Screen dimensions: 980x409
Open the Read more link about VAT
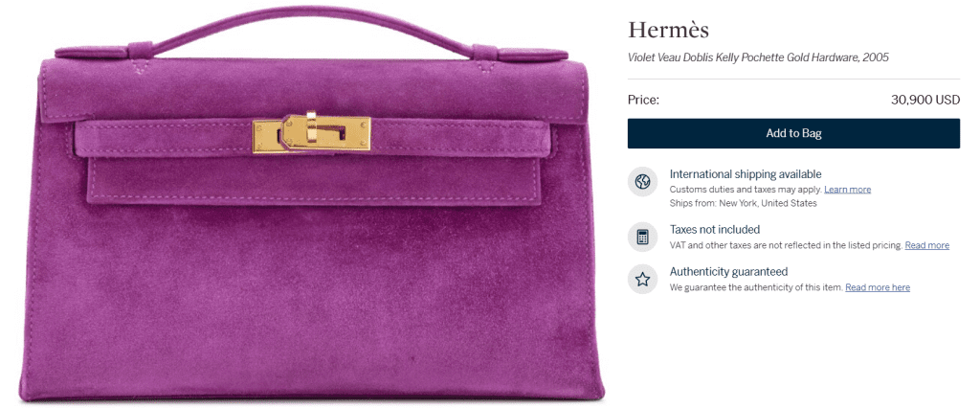[x=926, y=245]
